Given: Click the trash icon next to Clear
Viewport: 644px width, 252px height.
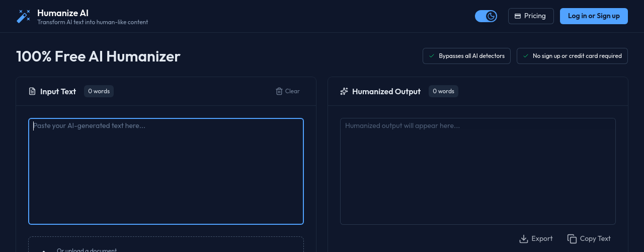Looking at the screenshot, I should coord(279,91).
